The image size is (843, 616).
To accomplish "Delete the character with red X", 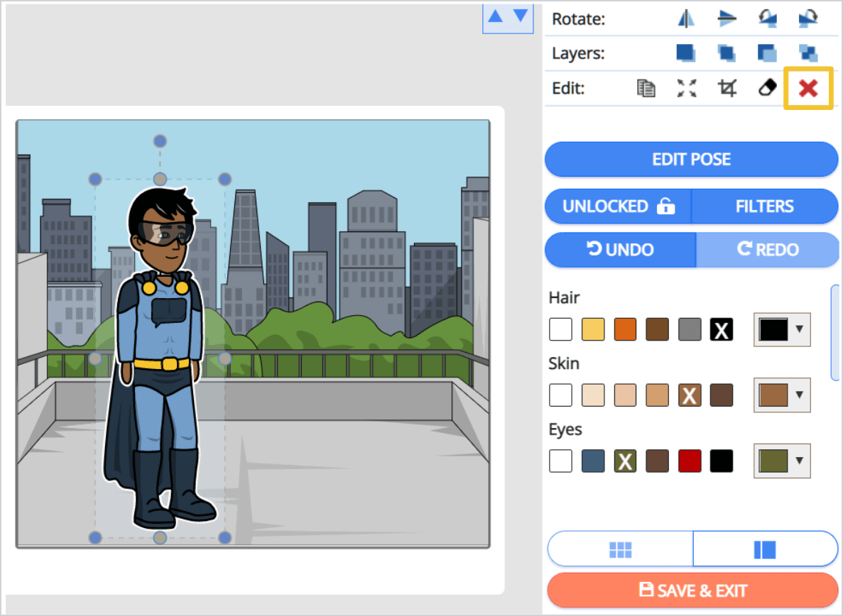I will click(808, 88).
